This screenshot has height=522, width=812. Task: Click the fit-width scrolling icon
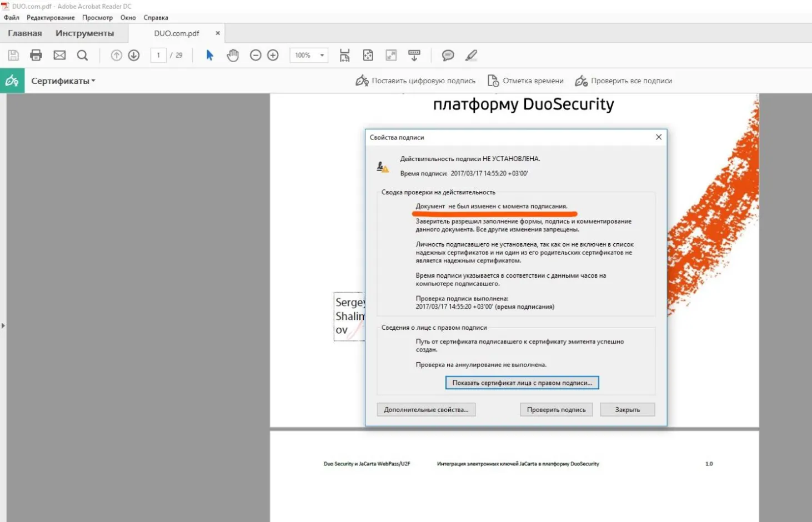345,55
